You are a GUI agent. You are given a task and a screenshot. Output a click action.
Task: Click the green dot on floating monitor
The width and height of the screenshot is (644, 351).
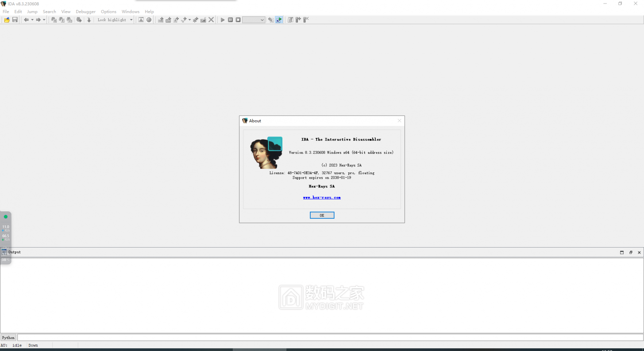[6, 217]
